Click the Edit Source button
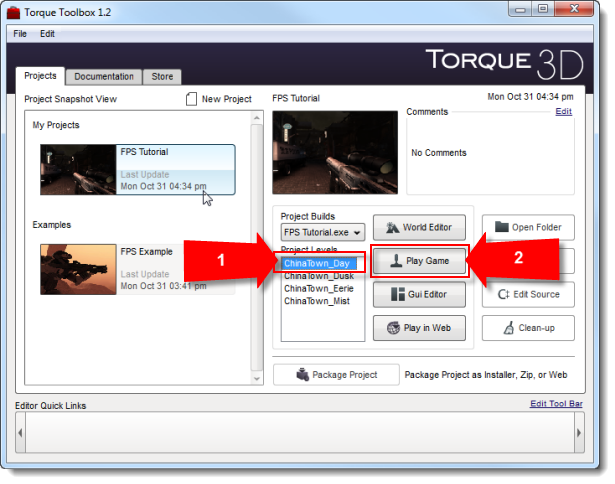Screen dimensions: 615x484 click(528, 294)
